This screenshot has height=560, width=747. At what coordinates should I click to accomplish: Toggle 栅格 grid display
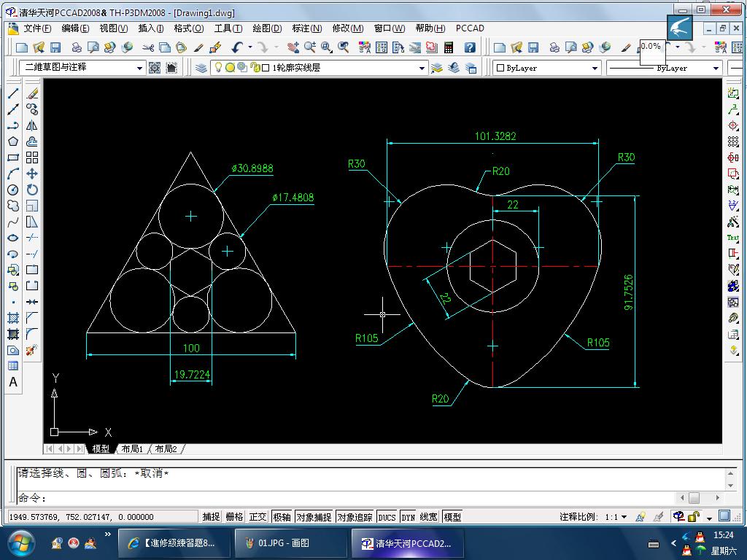click(x=234, y=517)
